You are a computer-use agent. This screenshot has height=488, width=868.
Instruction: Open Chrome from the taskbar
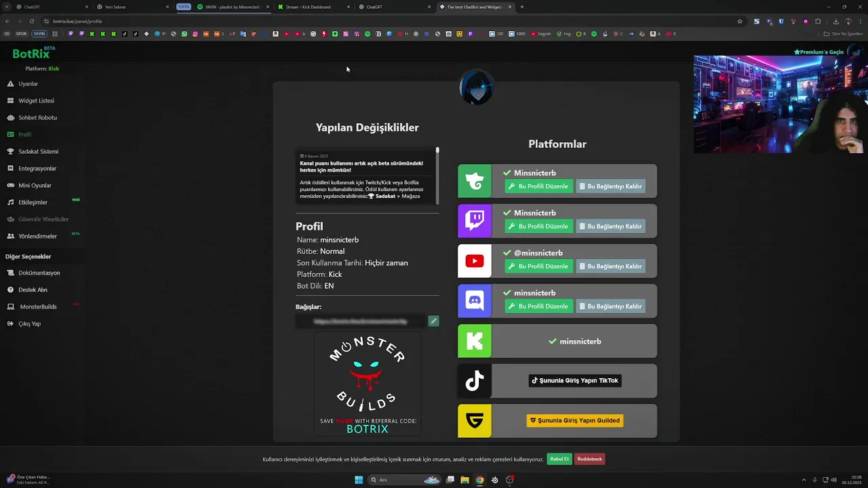[479, 480]
